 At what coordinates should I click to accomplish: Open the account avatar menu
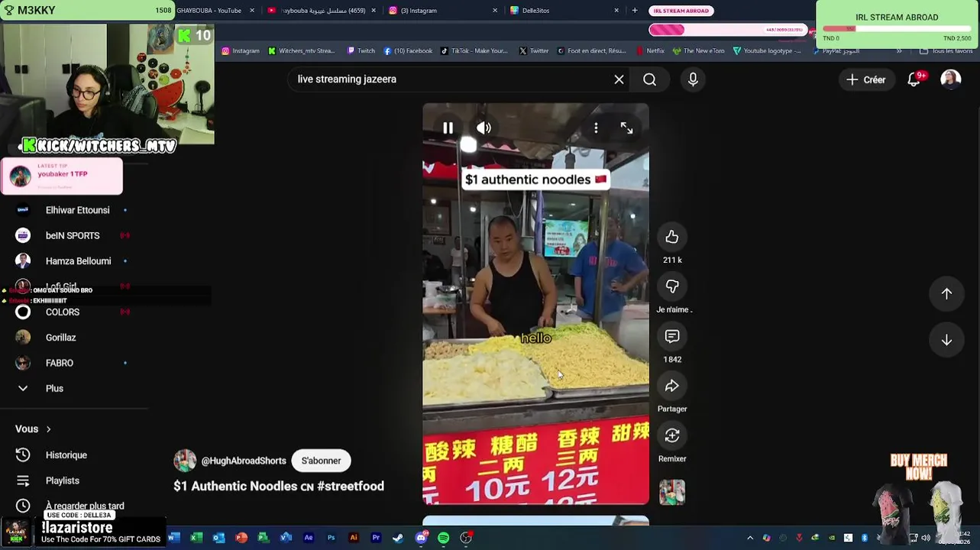tap(951, 79)
